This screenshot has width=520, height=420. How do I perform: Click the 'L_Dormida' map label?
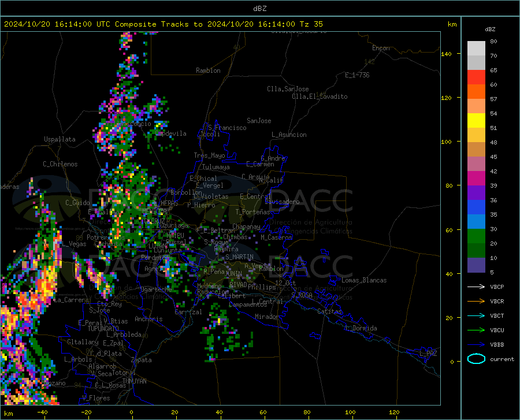(x=361, y=328)
